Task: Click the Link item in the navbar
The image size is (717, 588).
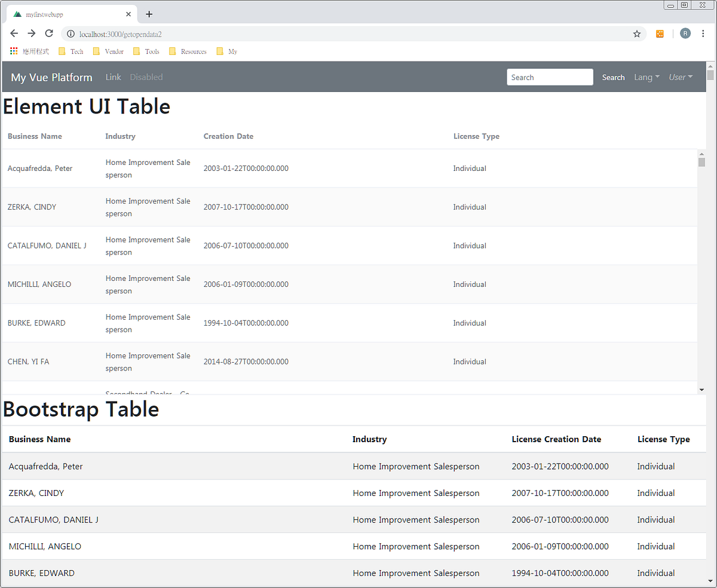Action: (x=113, y=76)
